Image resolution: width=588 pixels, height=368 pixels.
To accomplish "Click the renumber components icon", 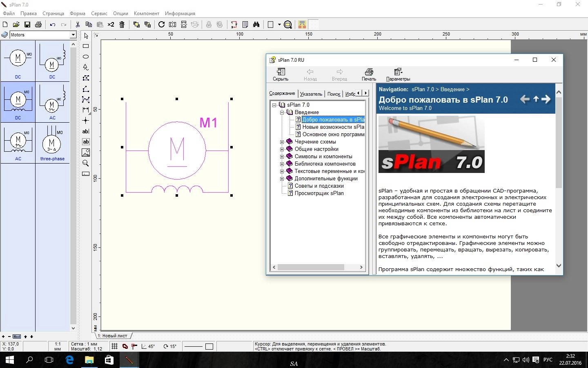I will 234,25.
